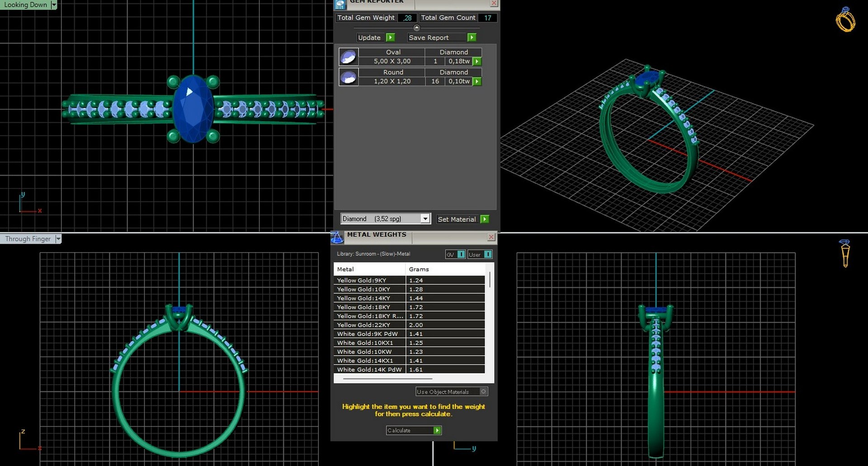Image resolution: width=868 pixels, height=466 pixels.
Task: Click the Metal column header
Action: [369, 269]
